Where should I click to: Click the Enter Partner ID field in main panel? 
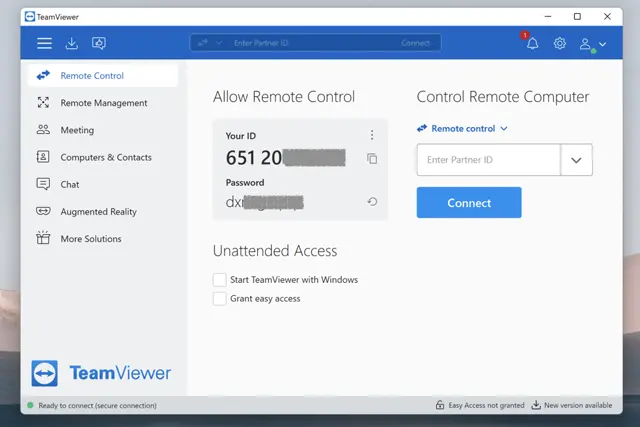(489, 160)
